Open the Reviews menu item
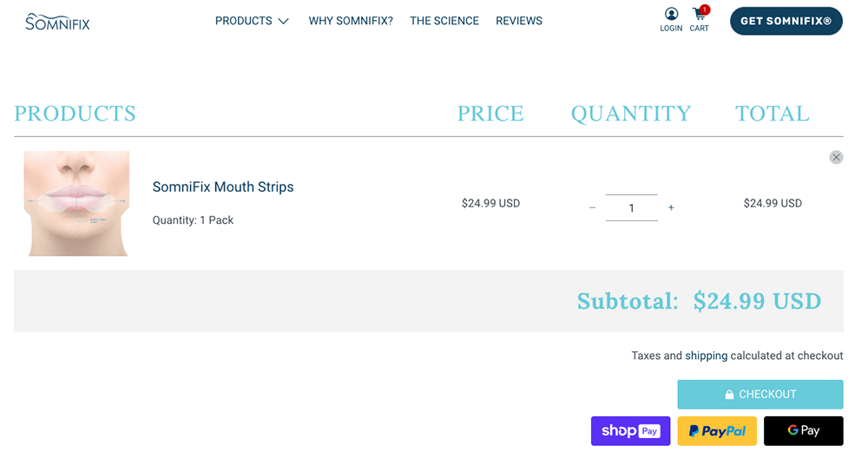 pyautogui.click(x=519, y=21)
